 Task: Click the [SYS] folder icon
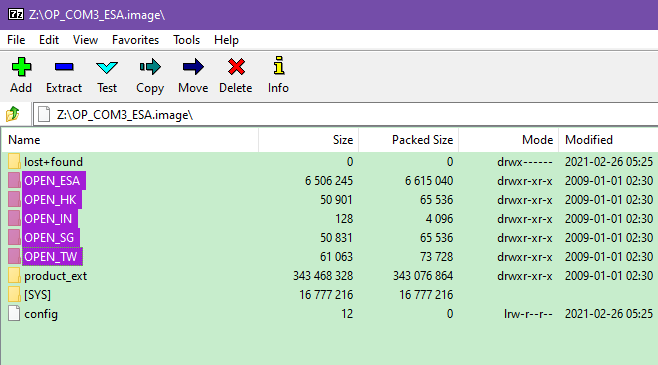click(x=14, y=295)
